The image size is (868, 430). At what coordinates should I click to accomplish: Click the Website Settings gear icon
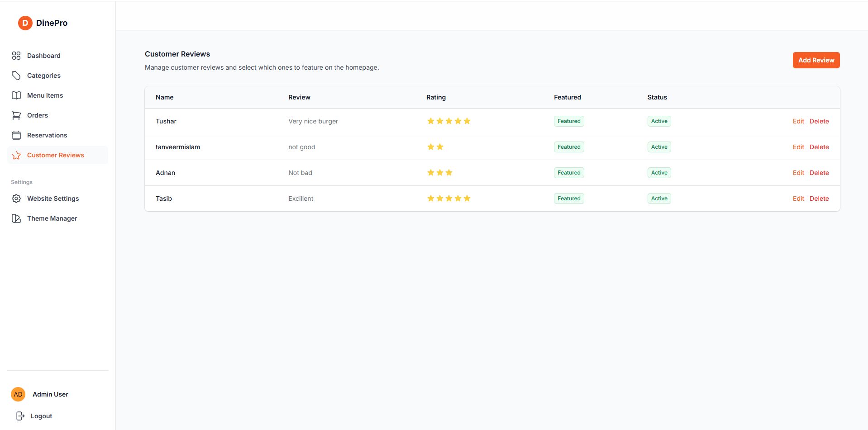coord(16,198)
